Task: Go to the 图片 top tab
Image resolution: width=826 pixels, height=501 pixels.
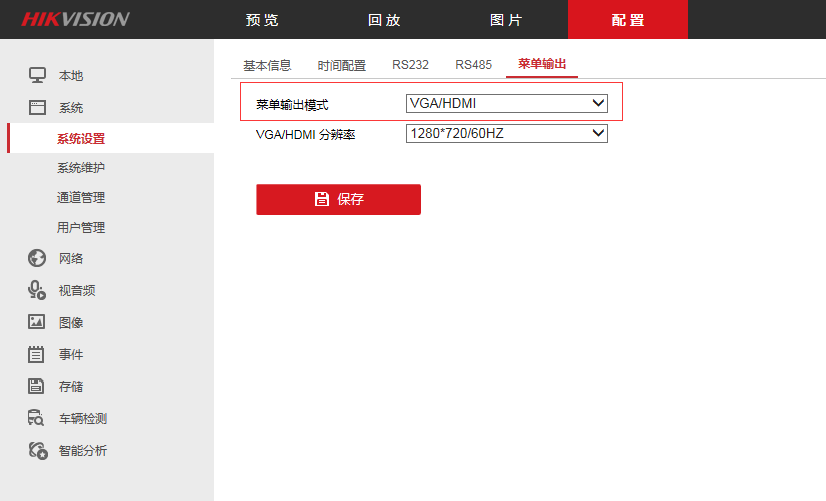Action: click(x=505, y=20)
